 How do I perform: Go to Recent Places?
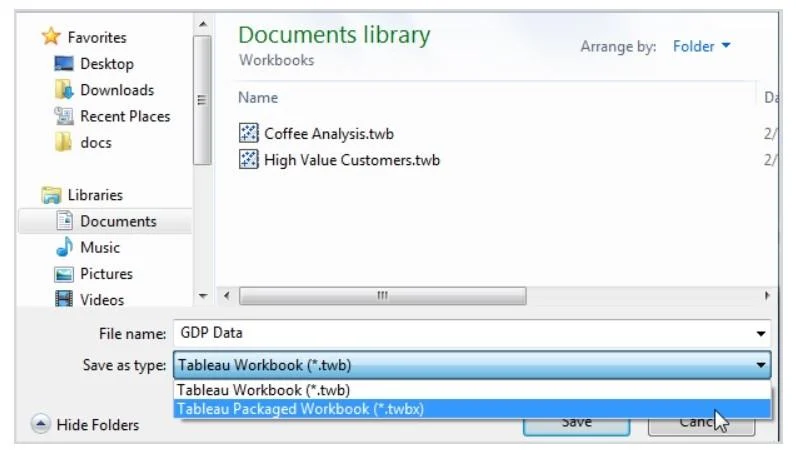(x=125, y=116)
